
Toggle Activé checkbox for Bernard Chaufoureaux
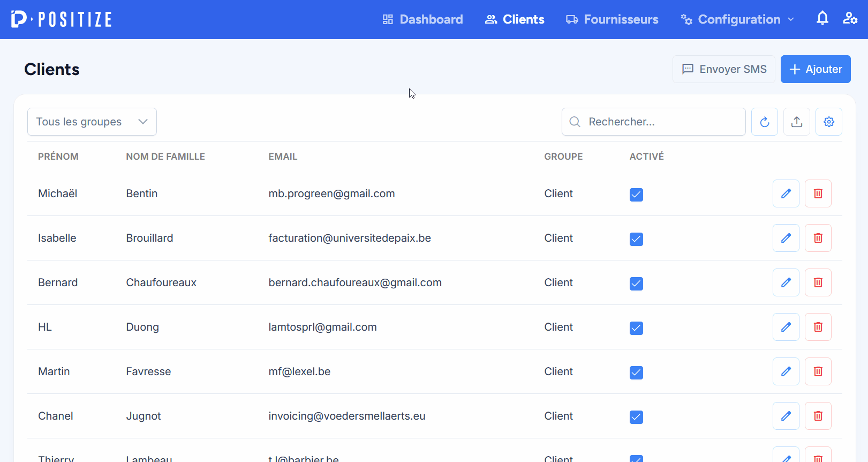636,284
